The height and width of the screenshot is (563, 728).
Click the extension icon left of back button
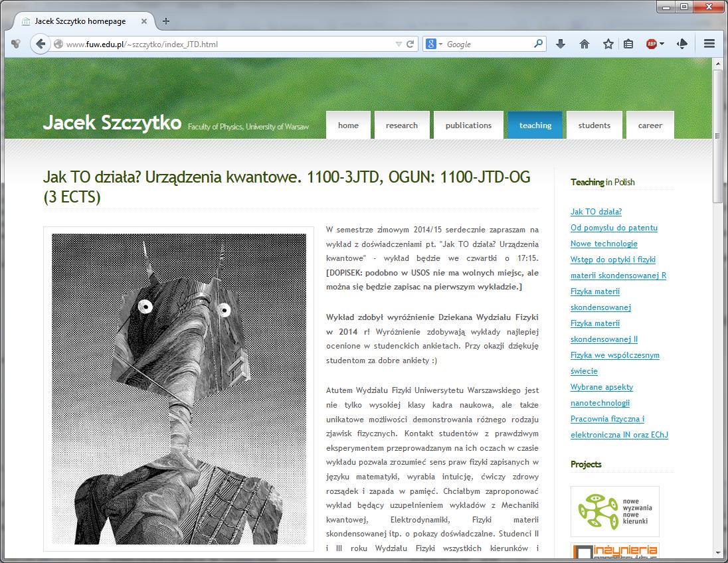[16, 44]
